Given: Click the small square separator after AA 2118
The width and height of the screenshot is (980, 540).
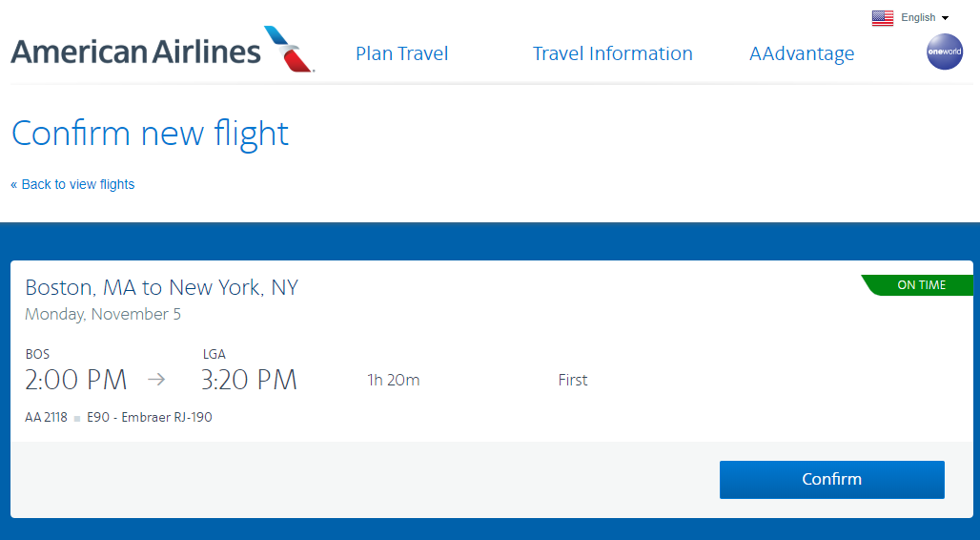Looking at the screenshot, I should click(x=77, y=418).
